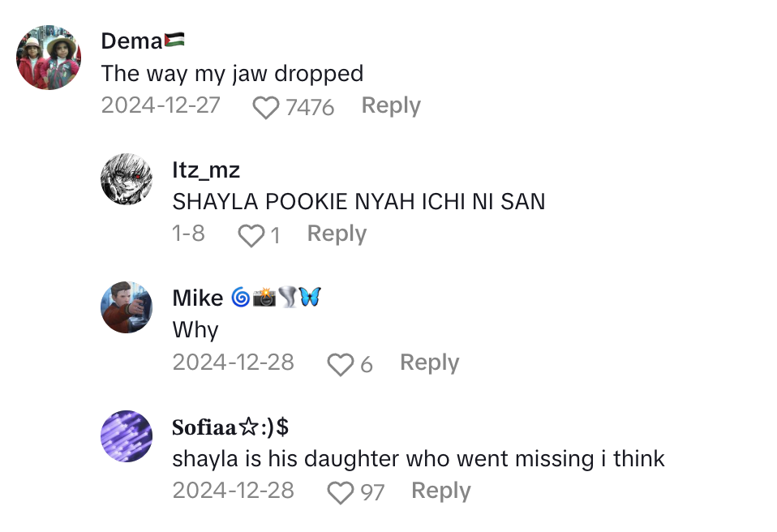Open Itz_mz's anime avatar
Screen dimensions: 777x532
(x=127, y=178)
